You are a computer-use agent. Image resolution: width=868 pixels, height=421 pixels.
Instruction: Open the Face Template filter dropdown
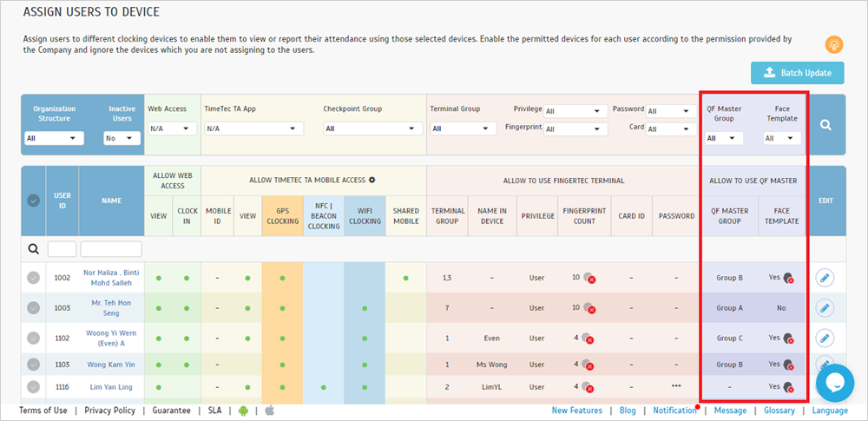(781, 138)
